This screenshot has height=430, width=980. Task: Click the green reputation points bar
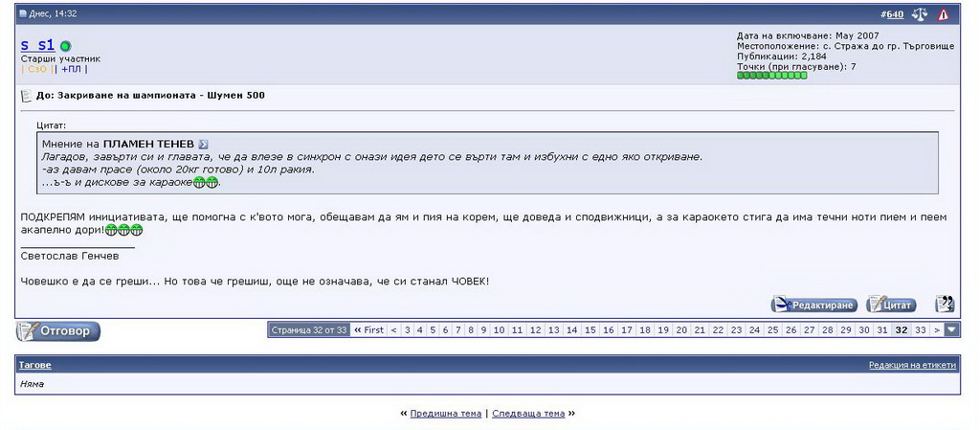[772, 76]
